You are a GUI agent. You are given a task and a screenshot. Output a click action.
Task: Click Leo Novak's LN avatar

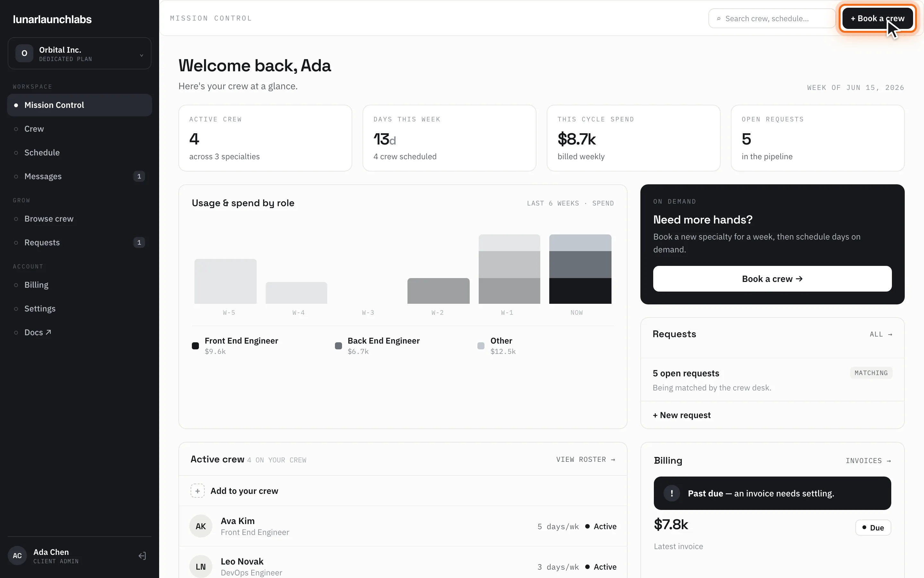pos(201,566)
